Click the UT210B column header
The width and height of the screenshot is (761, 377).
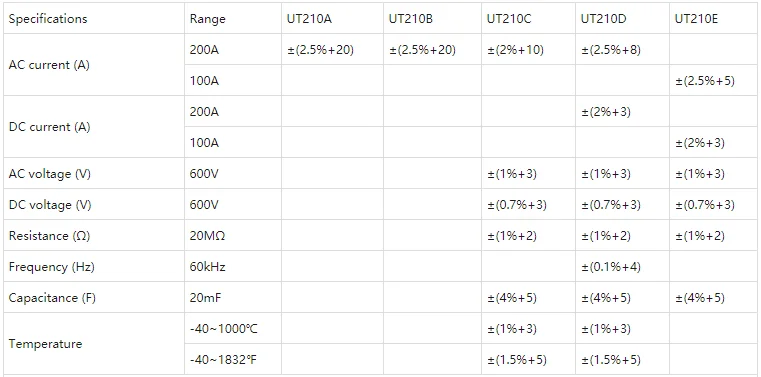(411, 19)
